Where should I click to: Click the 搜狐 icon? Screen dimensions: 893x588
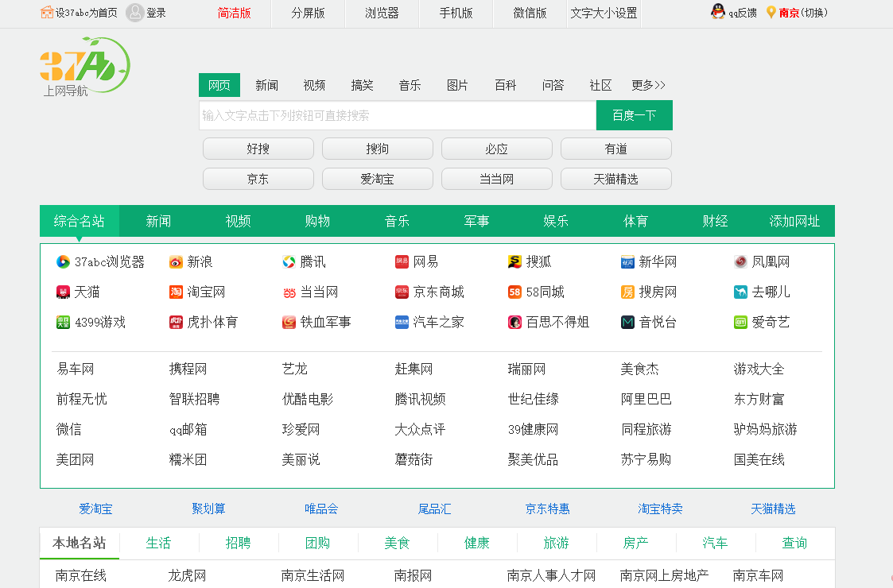pyautogui.click(x=514, y=262)
